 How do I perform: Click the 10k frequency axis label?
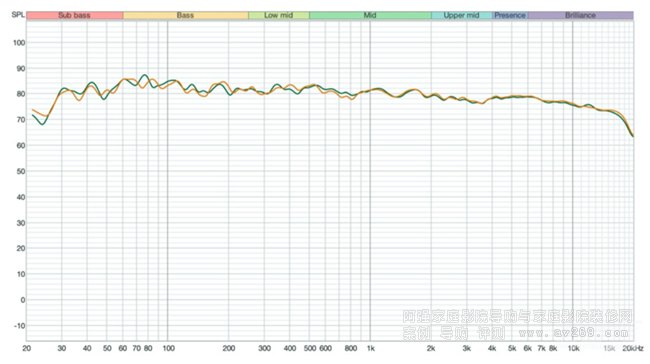coord(573,348)
